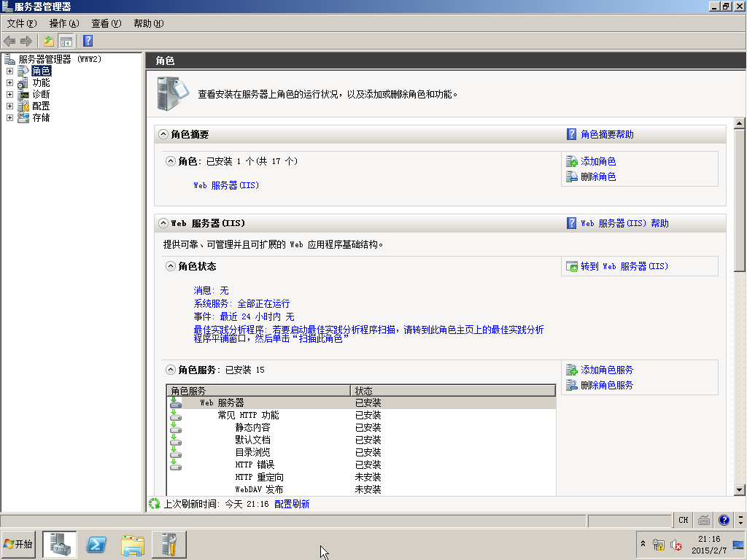Select the 默认文档 row in role services

(362, 440)
